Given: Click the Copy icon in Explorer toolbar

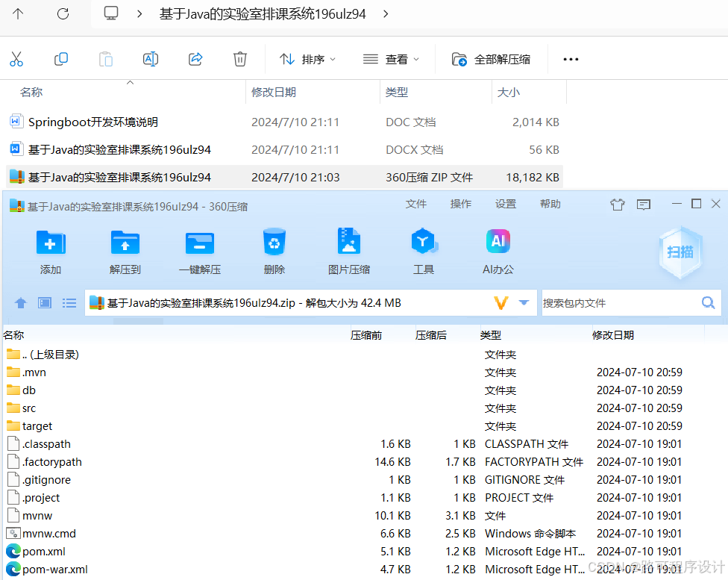Looking at the screenshot, I should tap(61, 59).
